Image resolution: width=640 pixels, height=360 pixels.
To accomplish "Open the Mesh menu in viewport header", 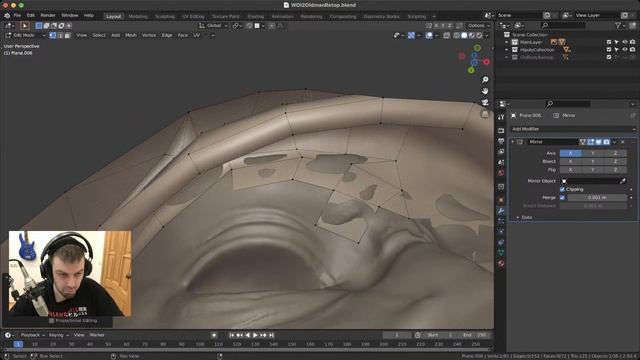I will coord(131,36).
